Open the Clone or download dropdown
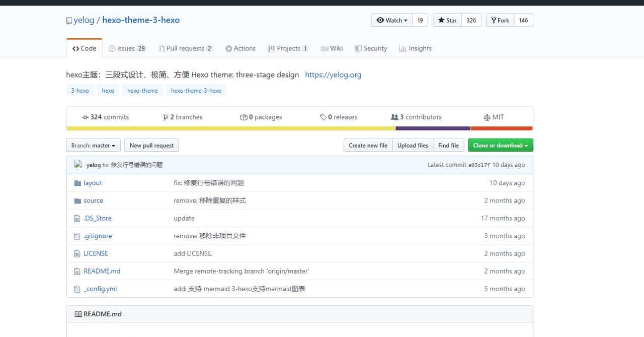Screen dimensions: 644x337 tap(500, 145)
